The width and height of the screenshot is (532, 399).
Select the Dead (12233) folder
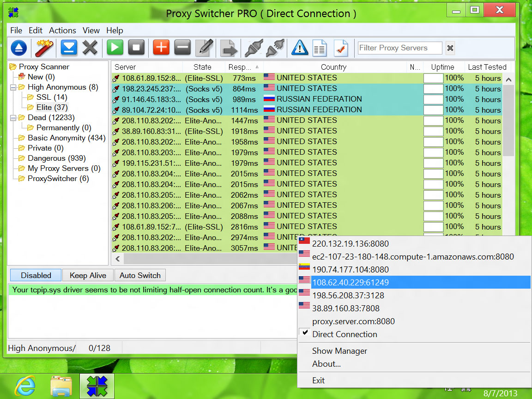point(51,118)
